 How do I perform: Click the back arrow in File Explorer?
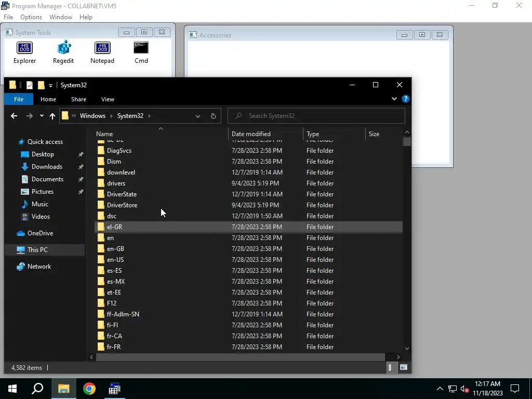[14, 116]
